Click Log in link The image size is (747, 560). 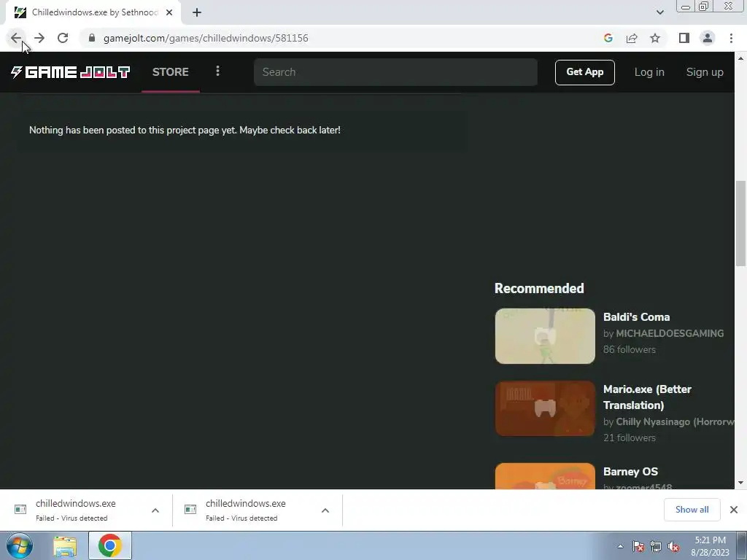[x=649, y=72]
